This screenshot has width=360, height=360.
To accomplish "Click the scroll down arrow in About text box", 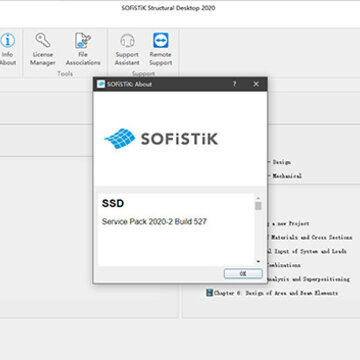I will tap(258, 262).
